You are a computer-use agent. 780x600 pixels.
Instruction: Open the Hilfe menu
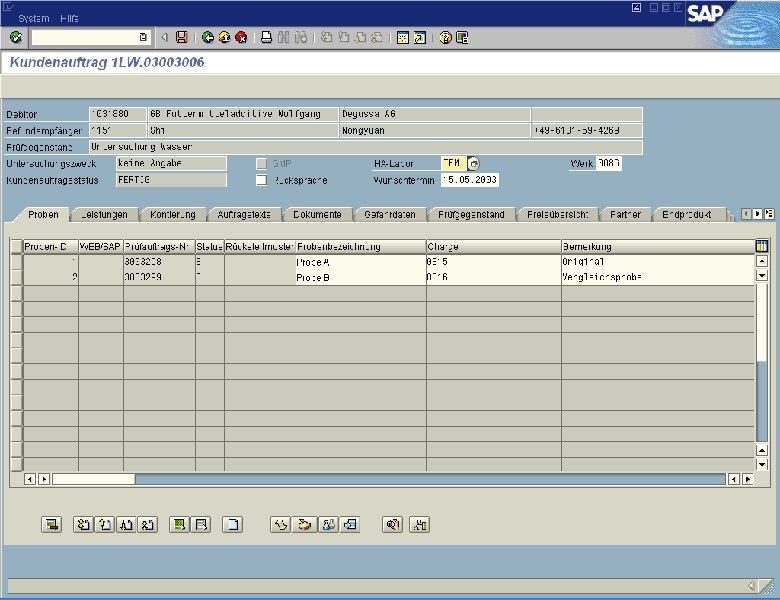click(x=69, y=18)
